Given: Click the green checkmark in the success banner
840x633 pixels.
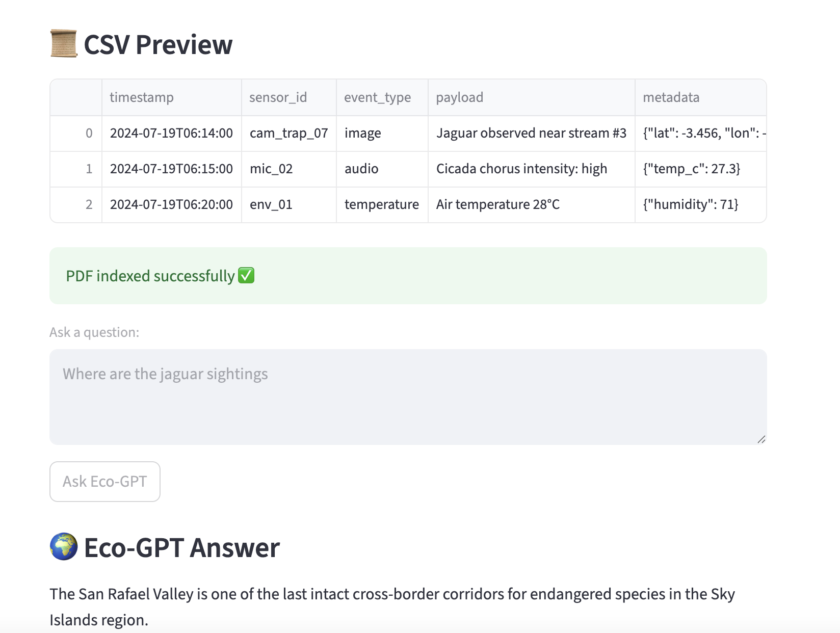Looking at the screenshot, I should coord(247,276).
